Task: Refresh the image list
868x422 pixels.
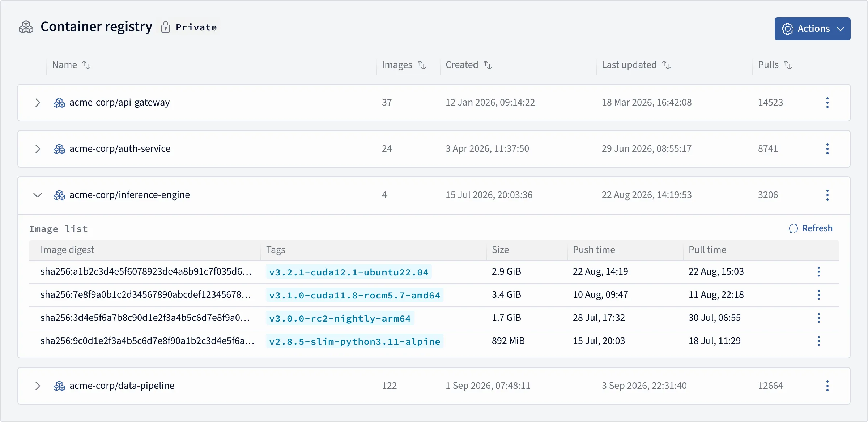Action: (x=811, y=228)
